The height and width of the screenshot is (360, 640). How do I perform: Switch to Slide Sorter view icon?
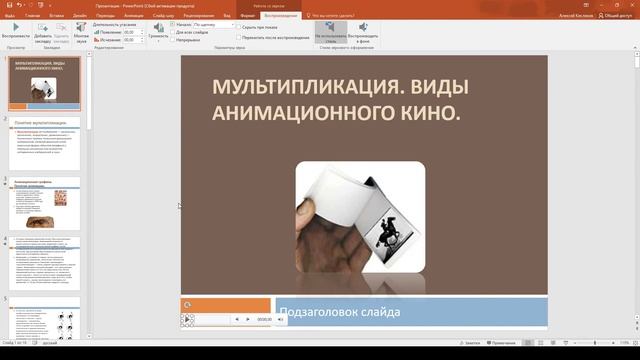coord(540,343)
